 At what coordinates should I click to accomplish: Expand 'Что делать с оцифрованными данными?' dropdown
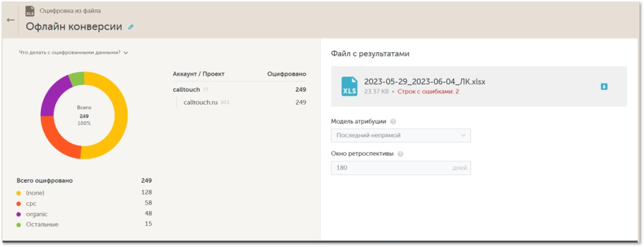coord(74,53)
